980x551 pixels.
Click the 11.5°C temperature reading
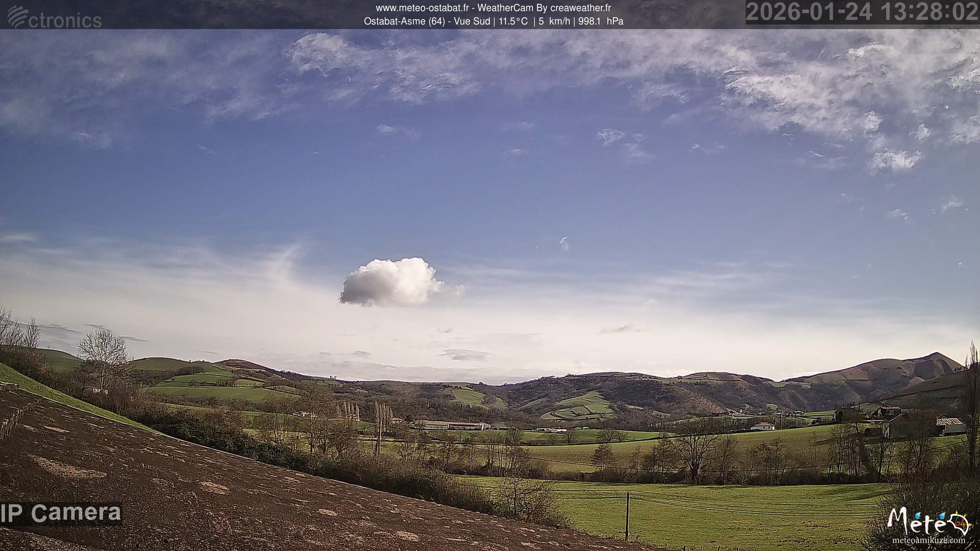click(x=513, y=21)
